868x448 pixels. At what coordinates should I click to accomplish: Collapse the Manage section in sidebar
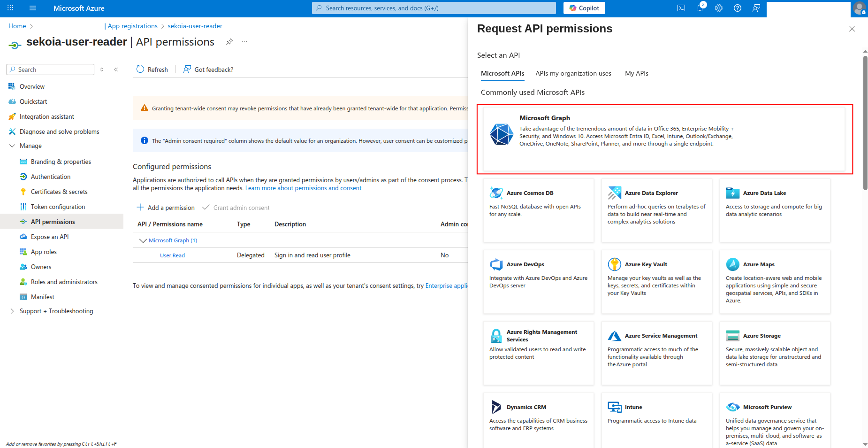coord(12,146)
